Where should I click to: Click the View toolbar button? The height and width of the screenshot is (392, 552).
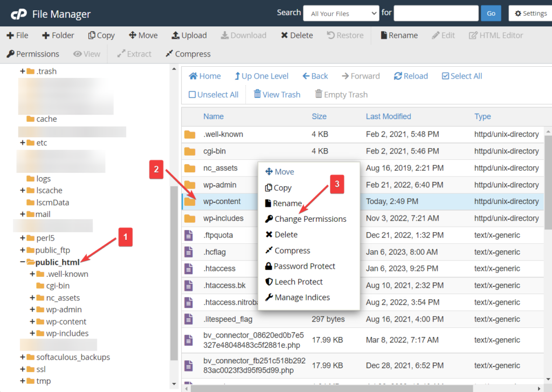pyautogui.click(x=87, y=54)
